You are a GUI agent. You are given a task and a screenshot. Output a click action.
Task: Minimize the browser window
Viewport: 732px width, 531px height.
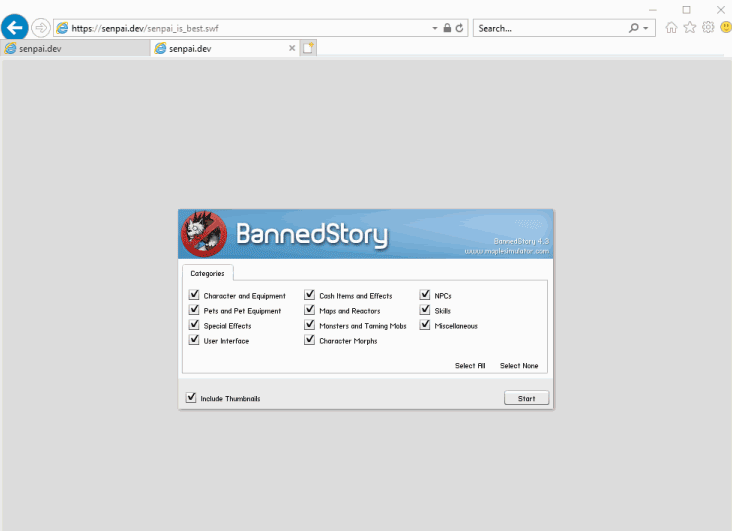pyautogui.click(x=653, y=10)
